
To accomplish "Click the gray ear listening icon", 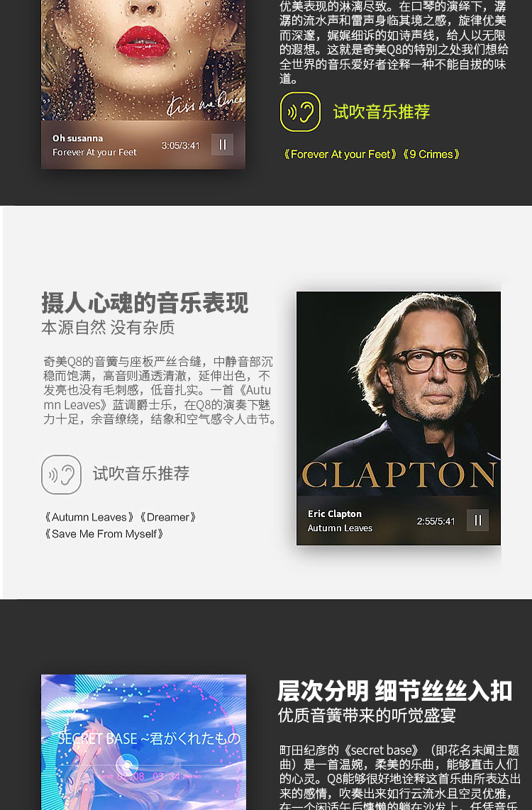I will (x=62, y=475).
